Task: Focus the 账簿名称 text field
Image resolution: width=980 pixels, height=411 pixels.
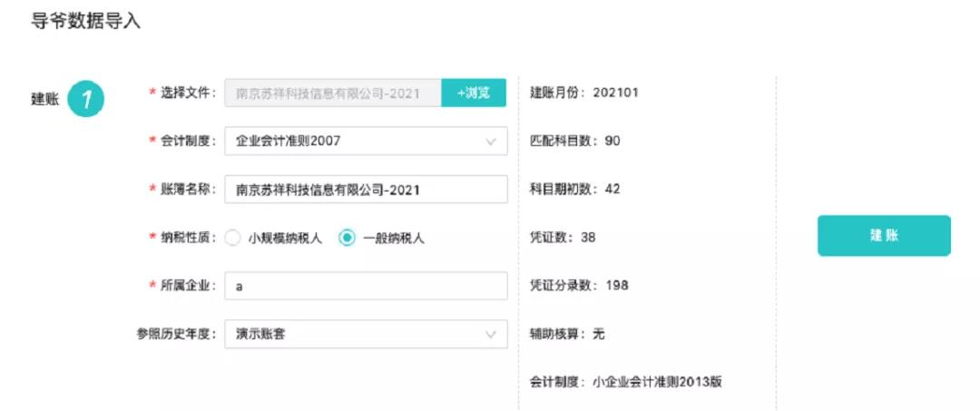Action: tap(365, 190)
